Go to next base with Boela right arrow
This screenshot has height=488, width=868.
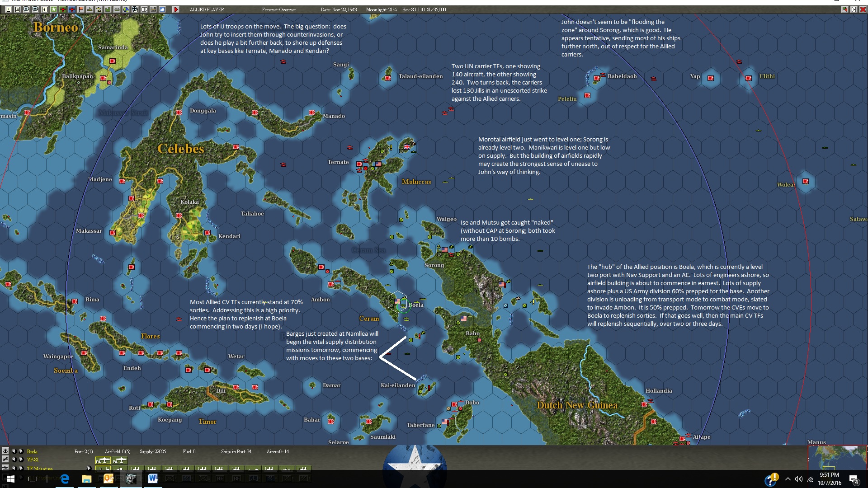pyautogui.click(x=21, y=451)
